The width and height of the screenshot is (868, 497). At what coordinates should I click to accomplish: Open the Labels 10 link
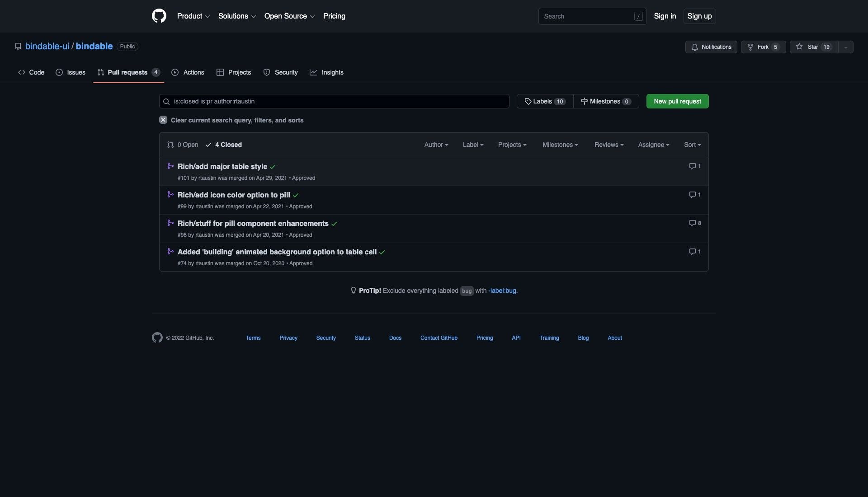click(x=545, y=101)
